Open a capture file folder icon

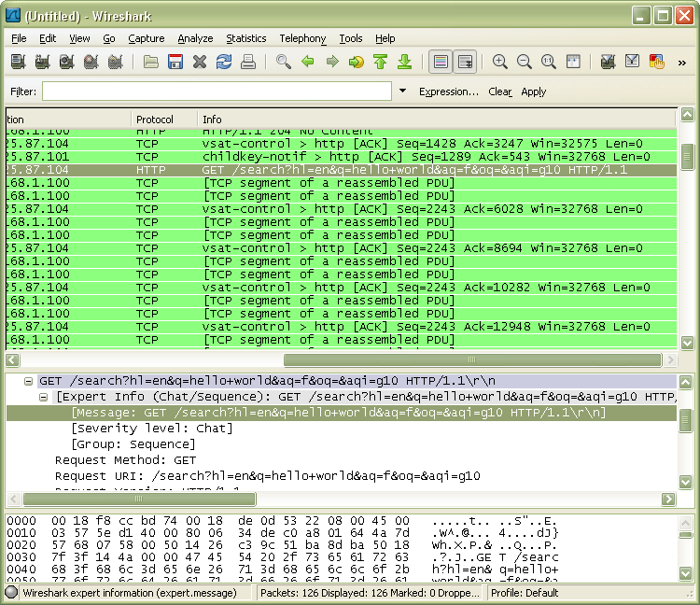(151, 62)
